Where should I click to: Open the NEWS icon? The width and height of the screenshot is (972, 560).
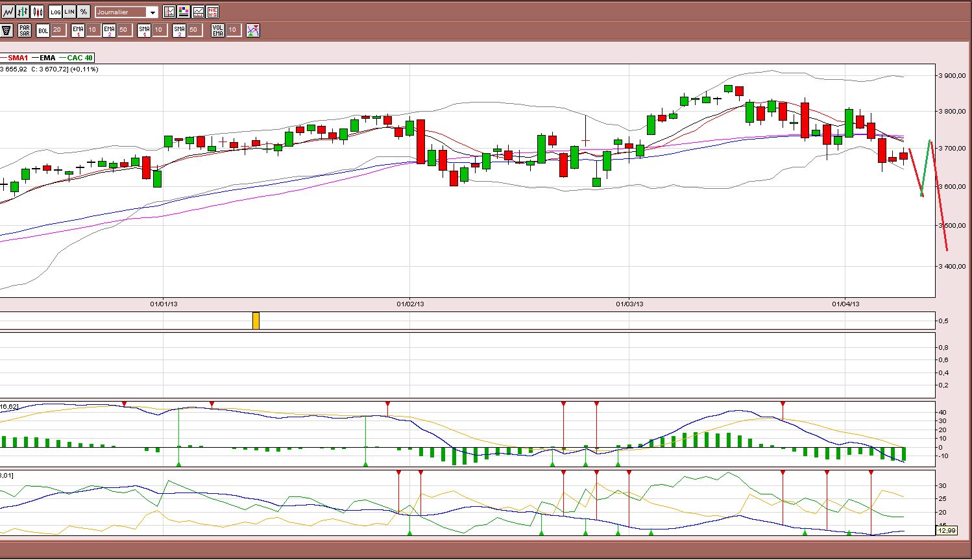click(x=212, y=12)
